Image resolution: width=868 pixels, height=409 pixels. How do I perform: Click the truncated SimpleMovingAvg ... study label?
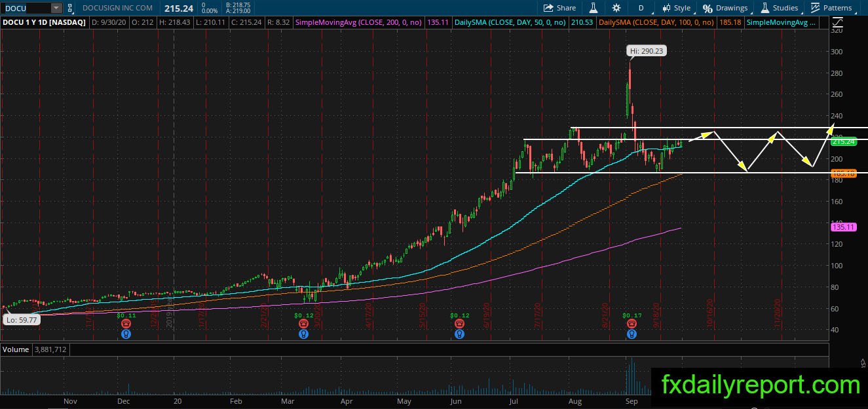pos(781,22)
